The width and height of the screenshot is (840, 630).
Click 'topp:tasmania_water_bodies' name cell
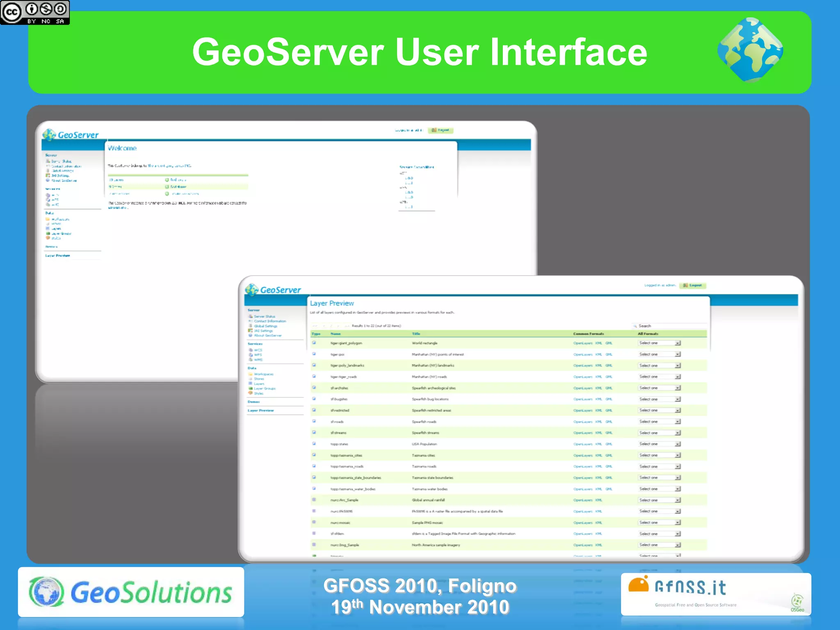pyautogui.click(x=353, y=489)
